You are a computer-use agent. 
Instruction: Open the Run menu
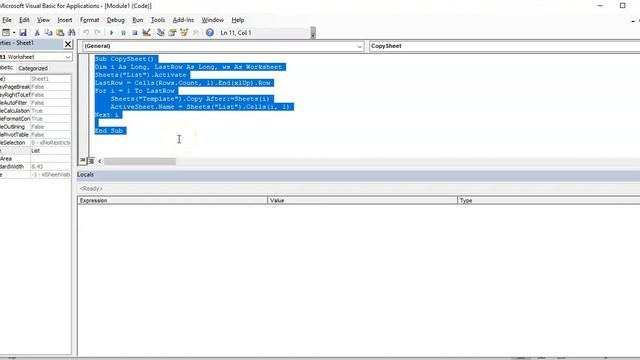click(138, 20)
